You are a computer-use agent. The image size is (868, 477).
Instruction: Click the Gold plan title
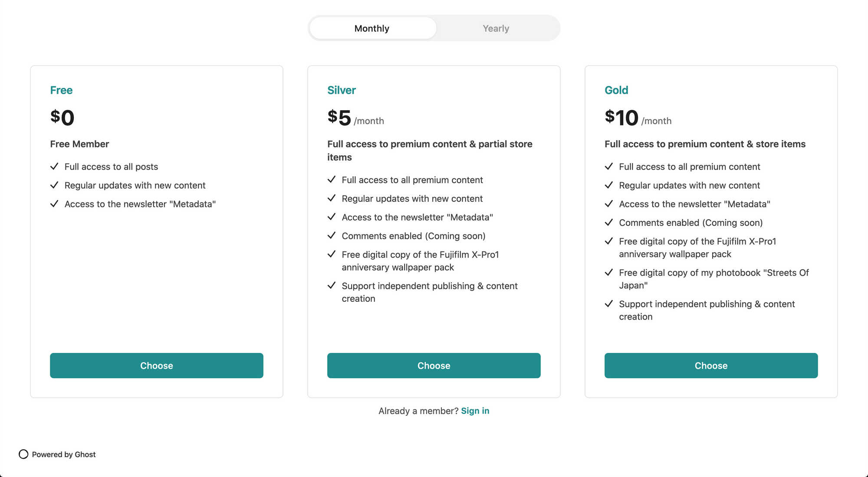point(616,90)
